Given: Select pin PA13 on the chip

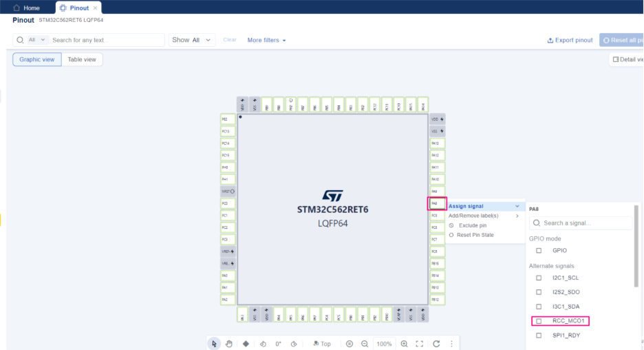Looking at the screenshot, I should [438, 143].
